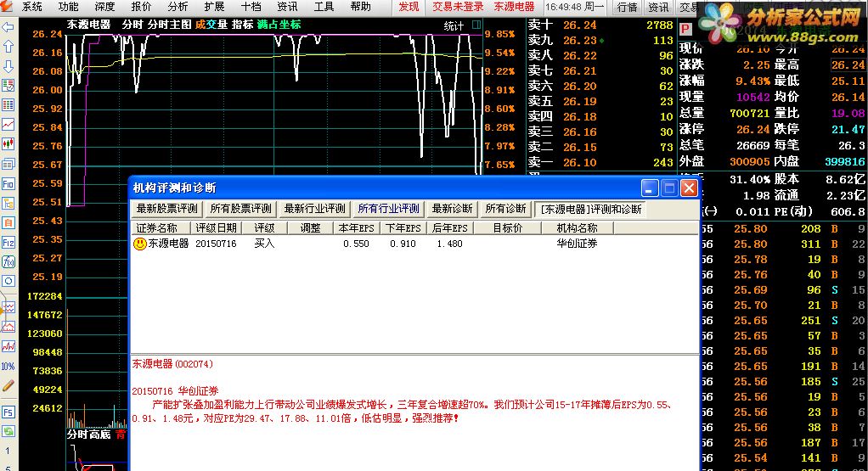Screen dimensions: 868x471
Task: Click the 满占坐标 label in chart header
Action: 279,25
